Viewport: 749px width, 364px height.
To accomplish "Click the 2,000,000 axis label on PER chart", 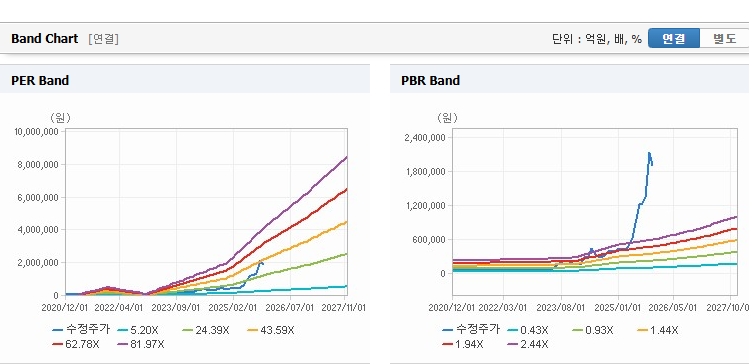I will pos(38,263).
